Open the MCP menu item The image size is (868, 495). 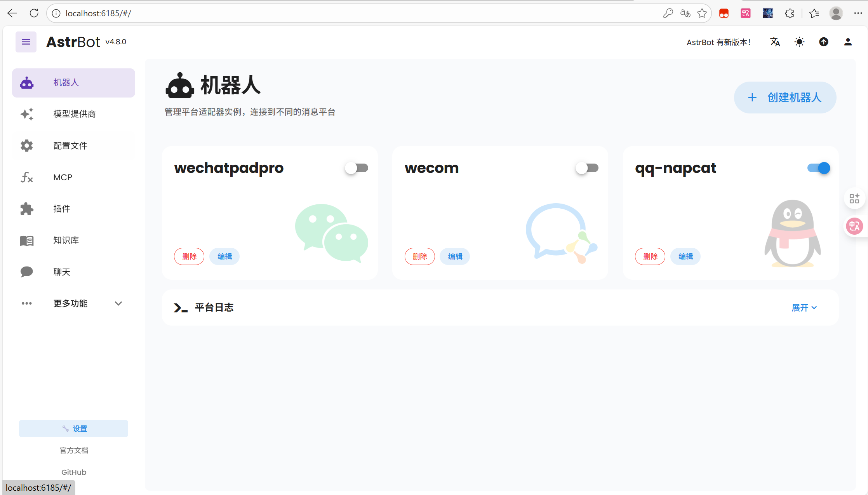(73, 177)
